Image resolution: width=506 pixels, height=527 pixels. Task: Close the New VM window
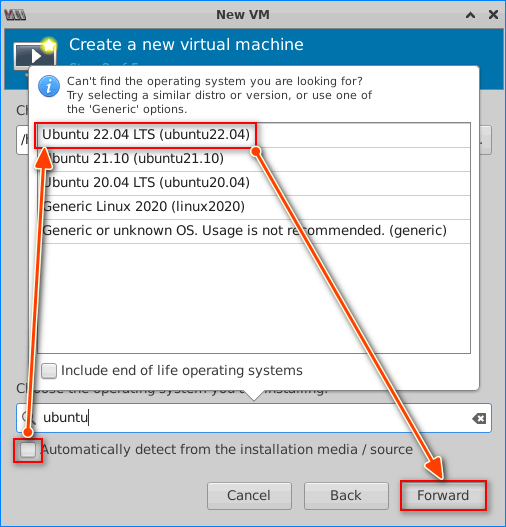(x=493, y=14)
